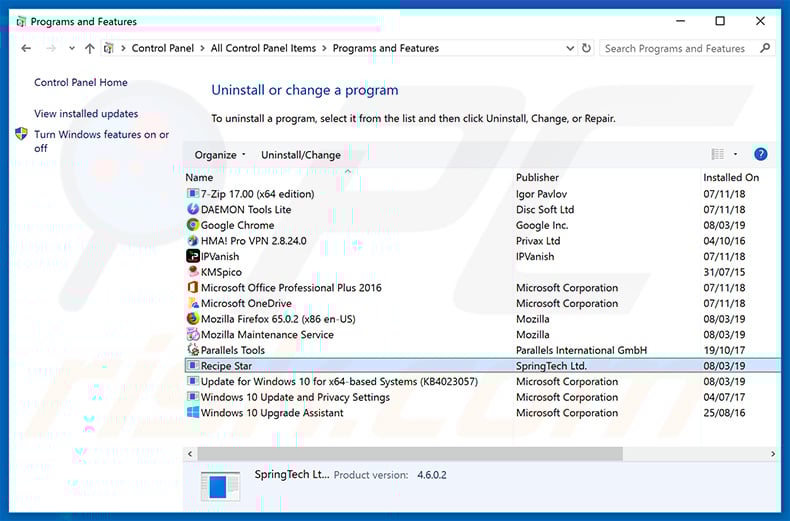
Task: Click Uninstall/Change in the toolbar
Action: pos(301,155)
